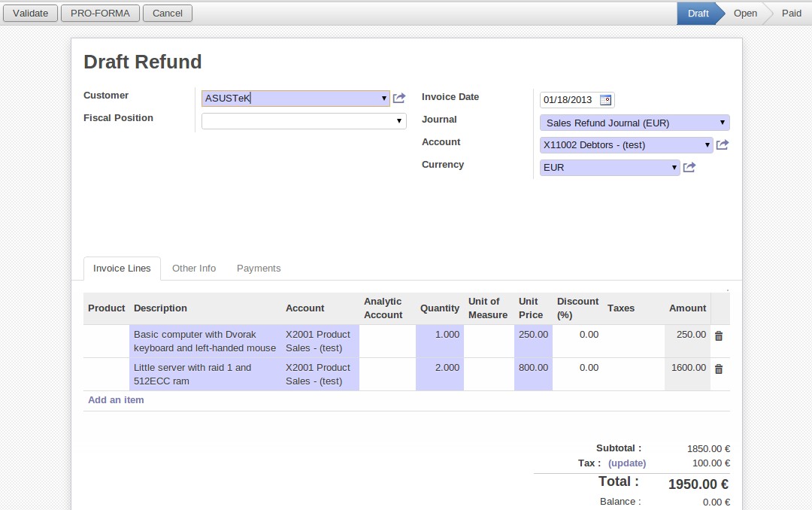This screenshot has height=510, width=812.
Task: Delete the Basic computer invoice line
Action: pyautogui.click(x=719, y=336)
